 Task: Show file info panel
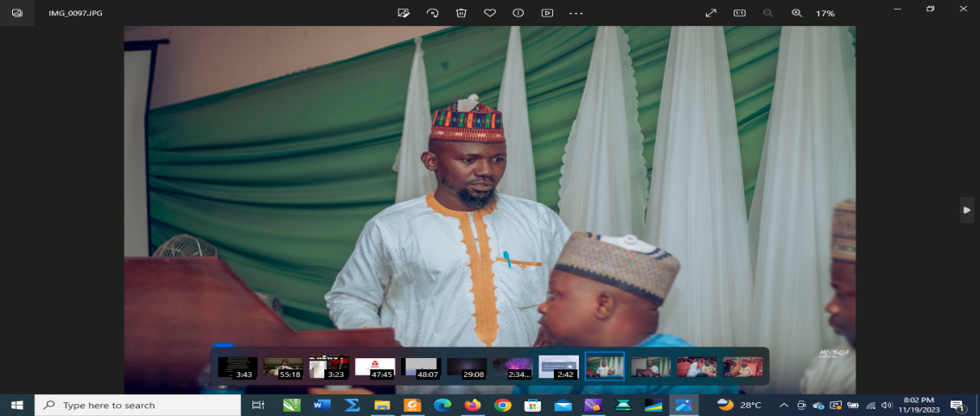[519, 13]
